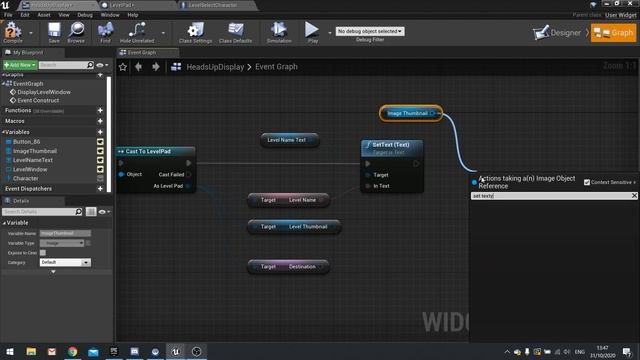
Task: Open Category Default dropdown
Action: [x=65, y=262]
